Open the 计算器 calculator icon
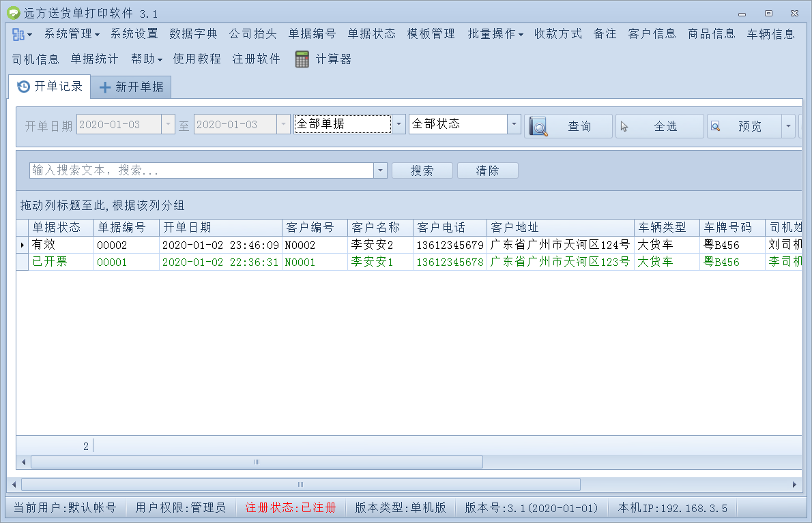The width and height of the screenshot is (812, 523). (x=302, y=59)
